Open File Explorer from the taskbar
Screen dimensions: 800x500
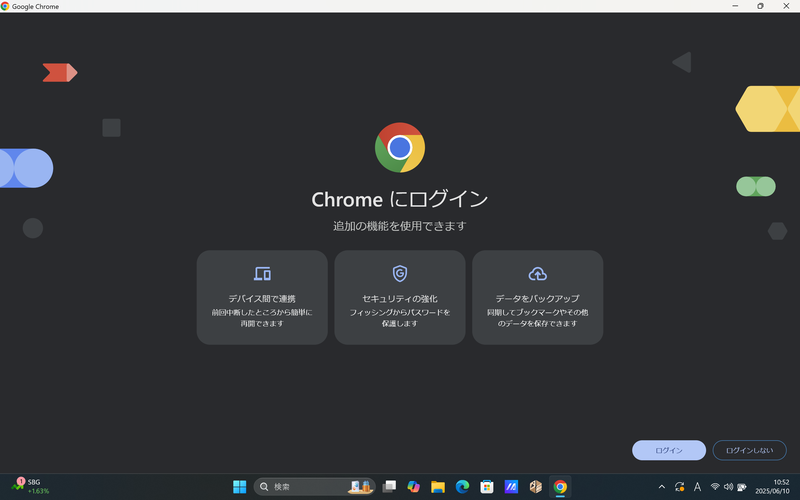click(438, 487)
